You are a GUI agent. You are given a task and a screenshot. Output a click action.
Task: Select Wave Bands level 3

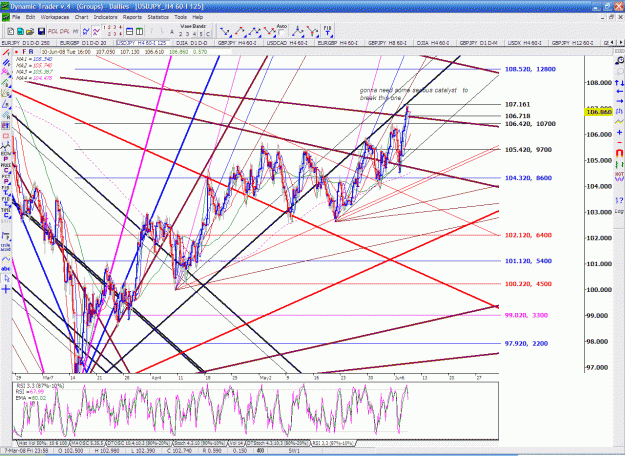(187, 34)
